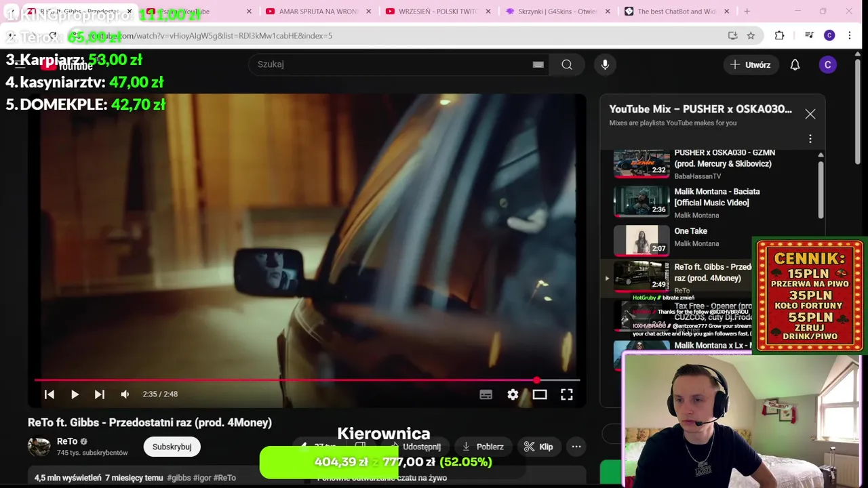This screenshot has width=868, height=488.
Task: Click the YouTube Mix playlist title
Action: 701,109
